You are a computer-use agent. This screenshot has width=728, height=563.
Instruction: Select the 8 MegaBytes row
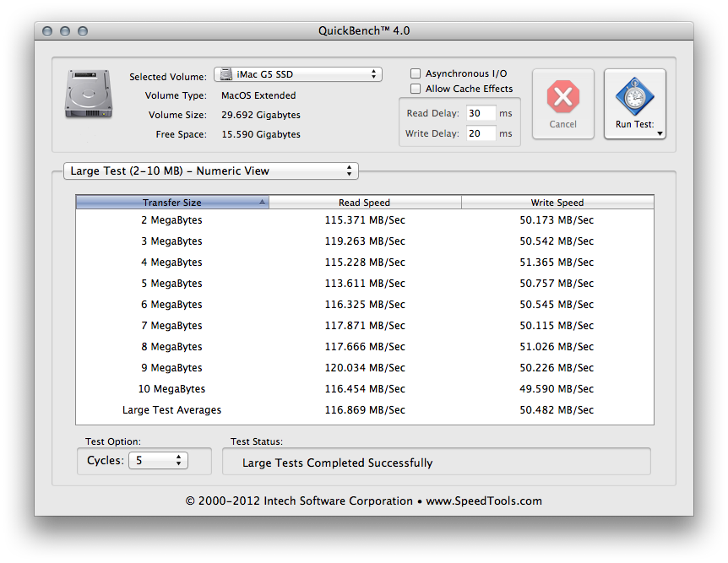(x=365, y=347)
